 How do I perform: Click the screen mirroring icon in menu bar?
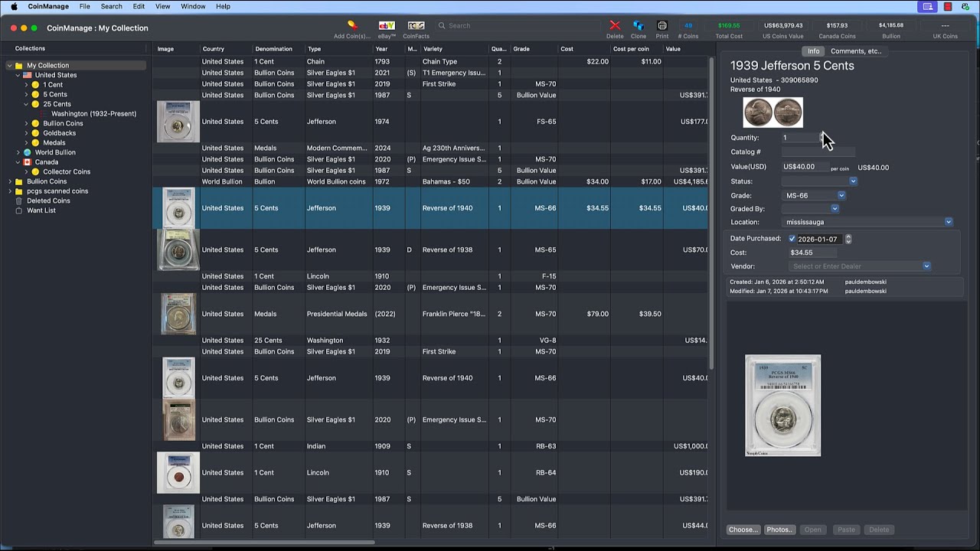pos(928,6)
